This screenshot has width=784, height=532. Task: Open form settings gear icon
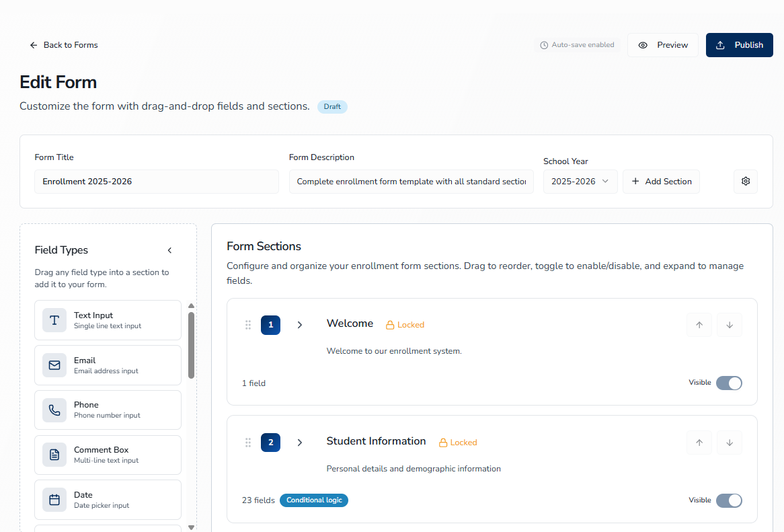[746, 182]
